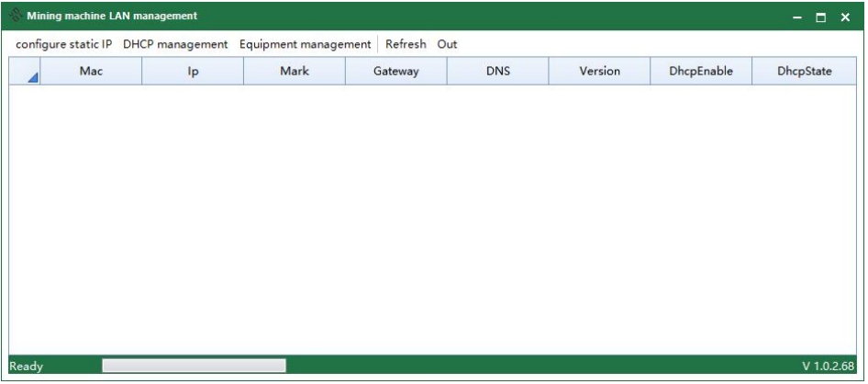Click the progress bar in the status bar
Image resolution: width=868 pixels, height=384 pixels.
pyautogui.click(x=194, y=367)
